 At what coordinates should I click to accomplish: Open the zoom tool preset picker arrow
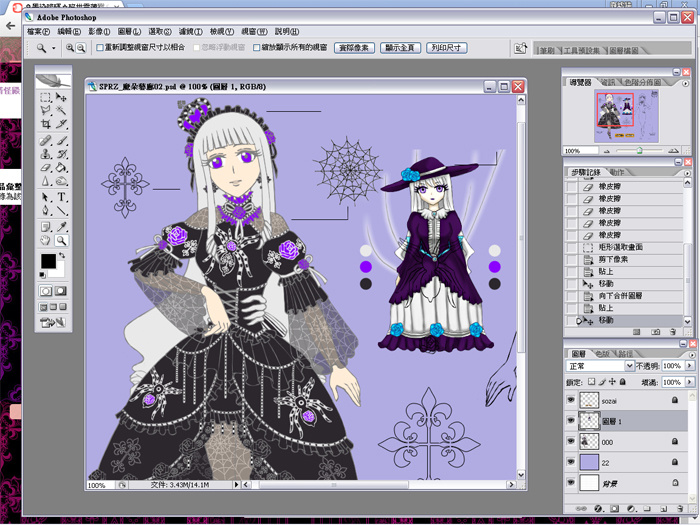54,48
